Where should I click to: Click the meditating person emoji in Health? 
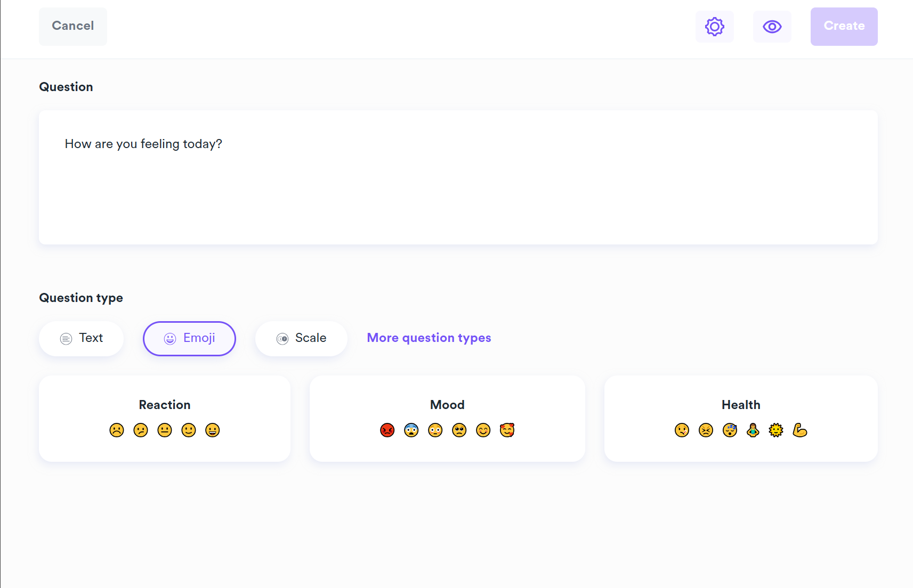point(753,430)
